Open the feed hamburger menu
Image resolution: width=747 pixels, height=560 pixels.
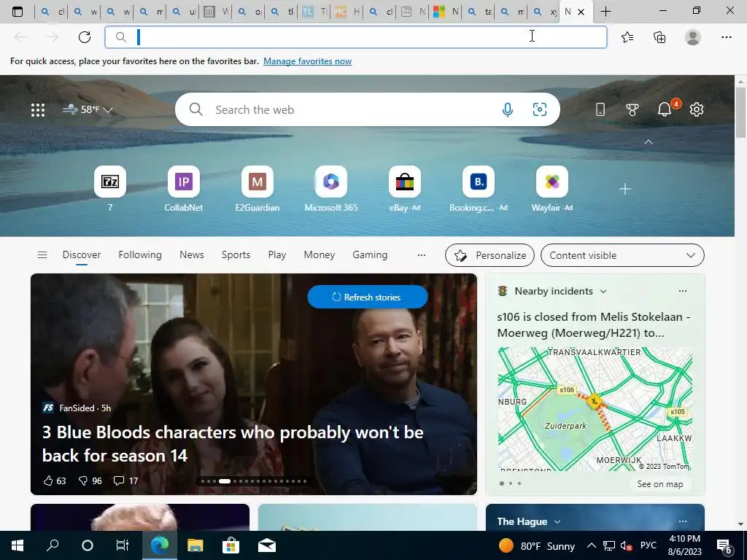tap(42, 254)
